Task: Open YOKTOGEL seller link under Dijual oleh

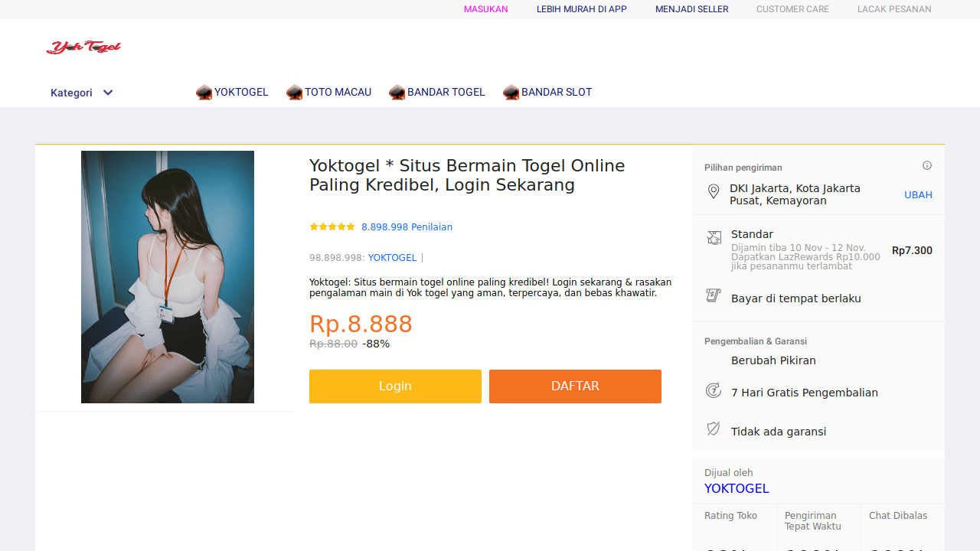Action: 737,489
